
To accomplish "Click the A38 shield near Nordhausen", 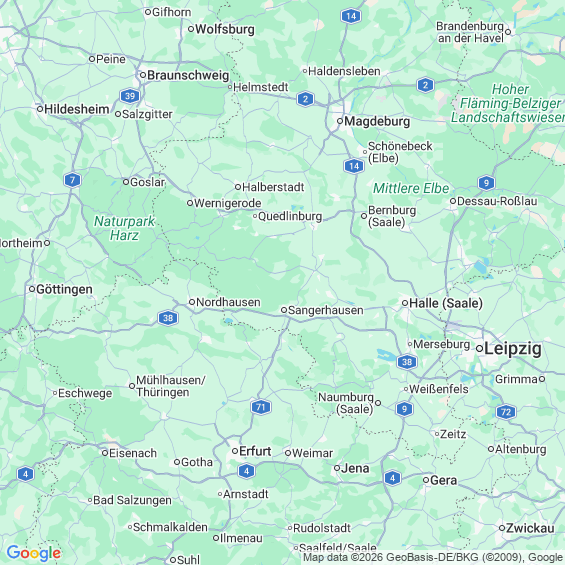I will pyautogui.click(x=168, y=318).
